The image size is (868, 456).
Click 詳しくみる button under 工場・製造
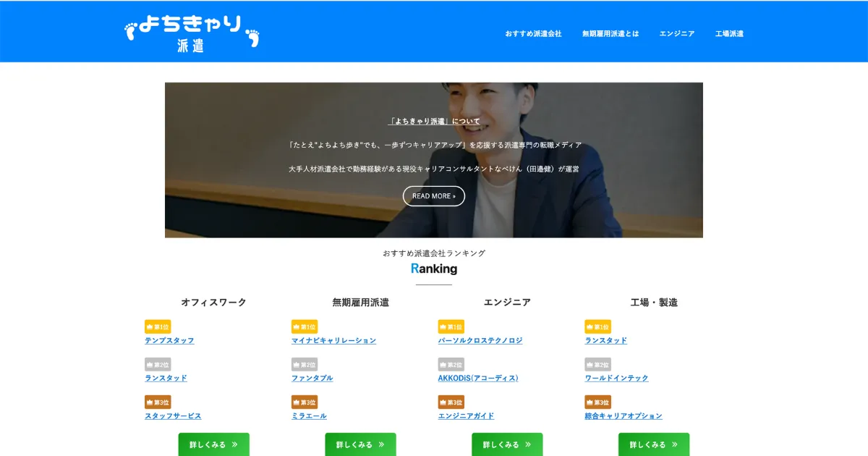pyautogui.click(x=654, y=444)
